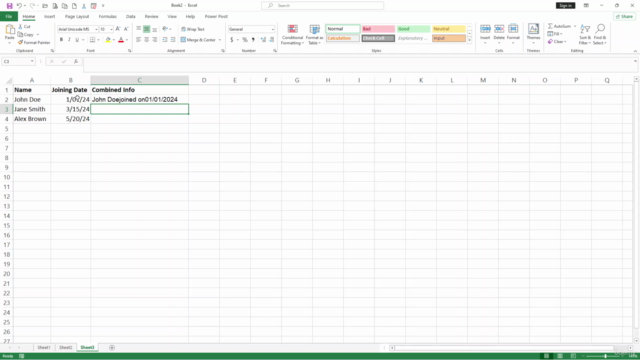
Task: Toggle Wrap Text
Action: point(193,29)
